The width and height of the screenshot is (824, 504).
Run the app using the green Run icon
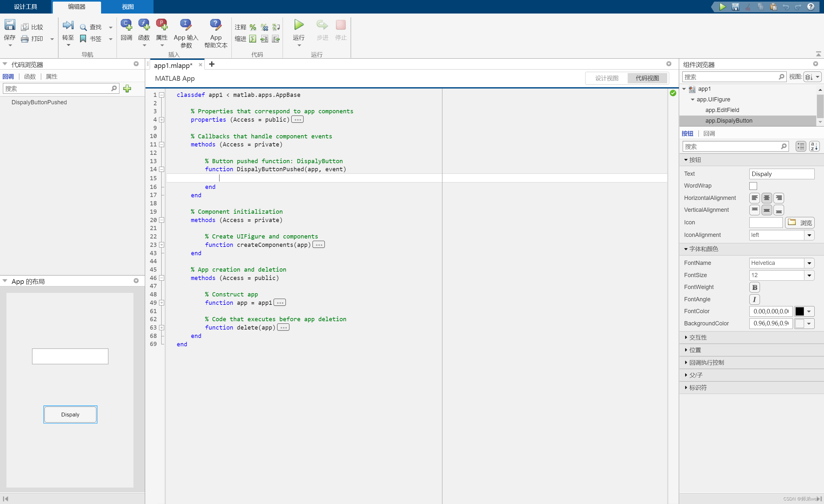(x=298, y=24)
